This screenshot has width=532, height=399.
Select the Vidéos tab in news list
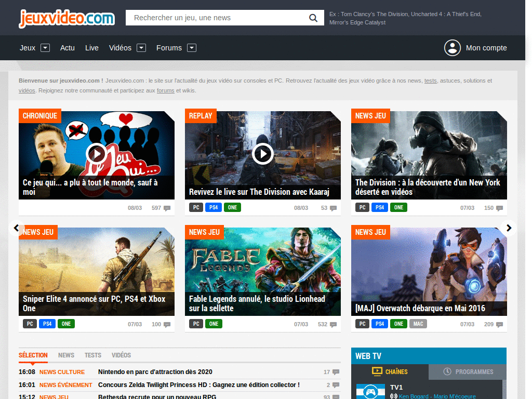(x=121, y=355)
